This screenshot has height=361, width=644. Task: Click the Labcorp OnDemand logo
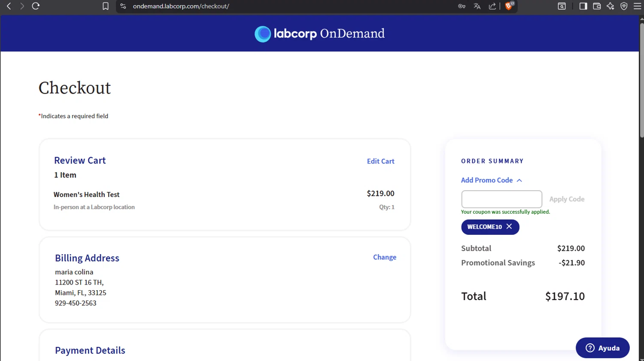tap(319, 33)
